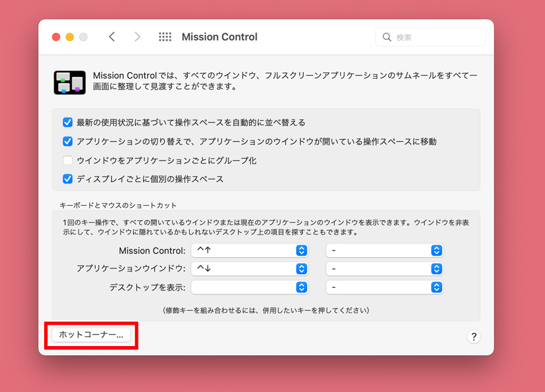Open アプリケーションウインドウ mouse shortcut dropdown

385,269
